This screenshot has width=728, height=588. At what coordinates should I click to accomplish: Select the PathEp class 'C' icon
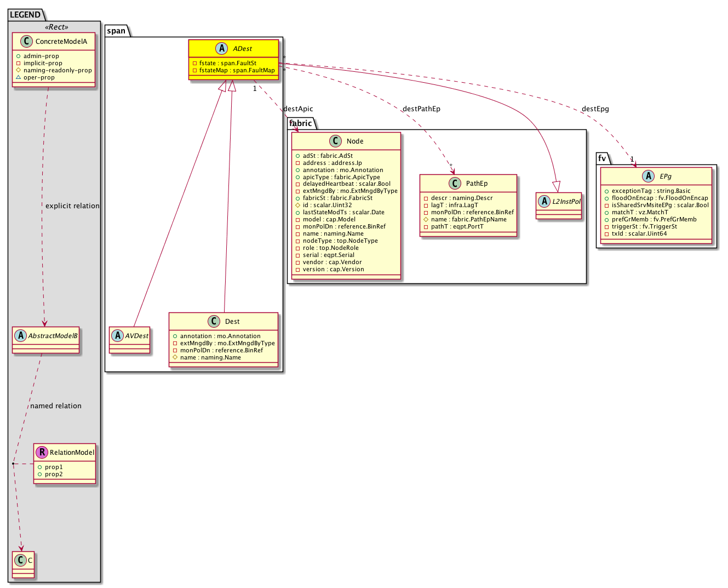(455, 184)
